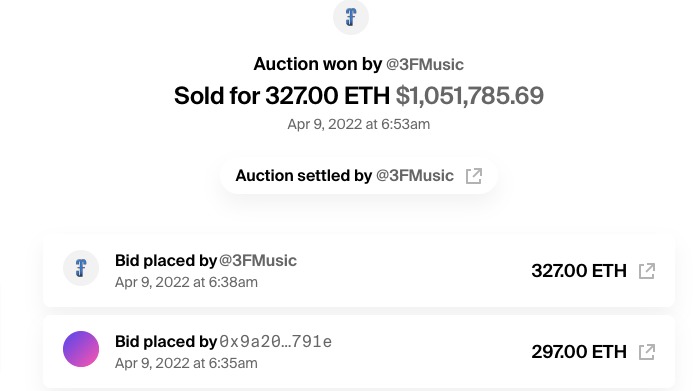Click the Auction won by label text
Viewport: 698px width, 391px height.
[318, 65]
